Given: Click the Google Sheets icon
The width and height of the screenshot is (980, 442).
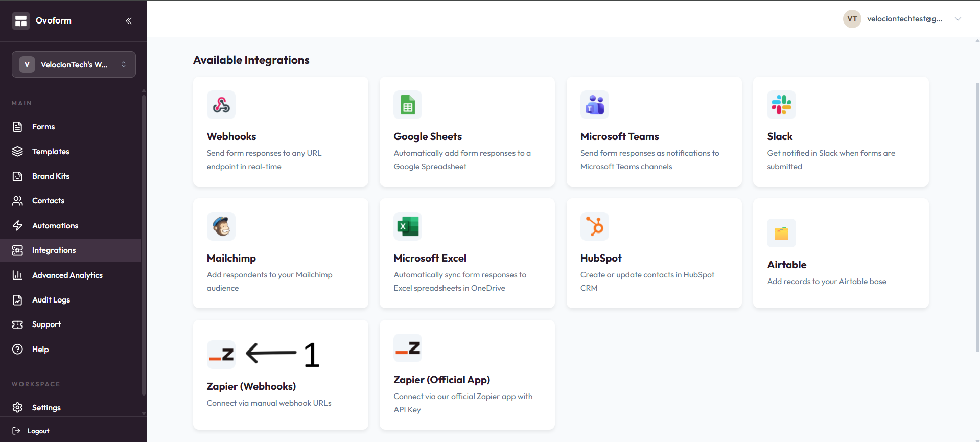Looking at the screenshot, I should tap(408, 105).
